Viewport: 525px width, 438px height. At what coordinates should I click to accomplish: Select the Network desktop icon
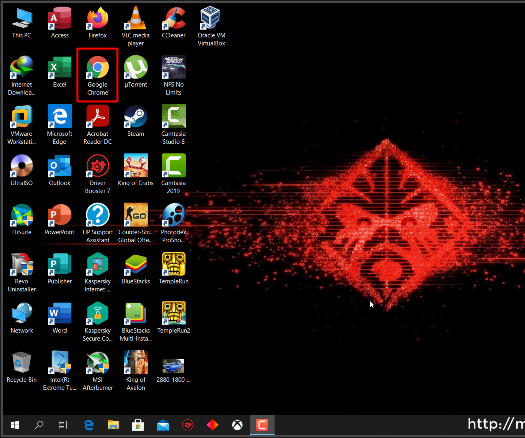tap(22, 318)
